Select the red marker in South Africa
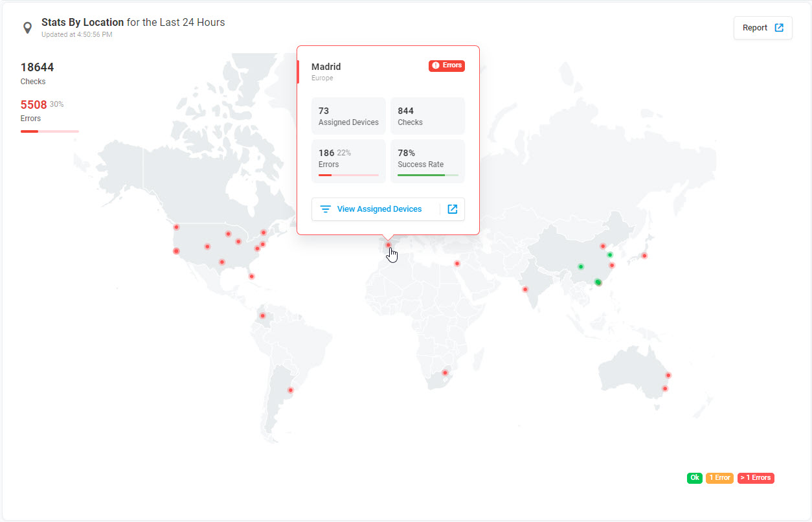The height and width of the screenshot is (522, 812). point(445,372)
